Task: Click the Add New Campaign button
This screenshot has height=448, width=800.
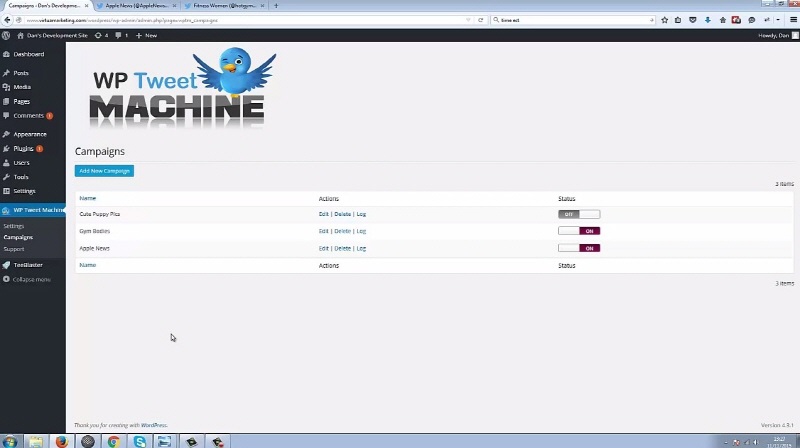Action: (x=104, y=171)
